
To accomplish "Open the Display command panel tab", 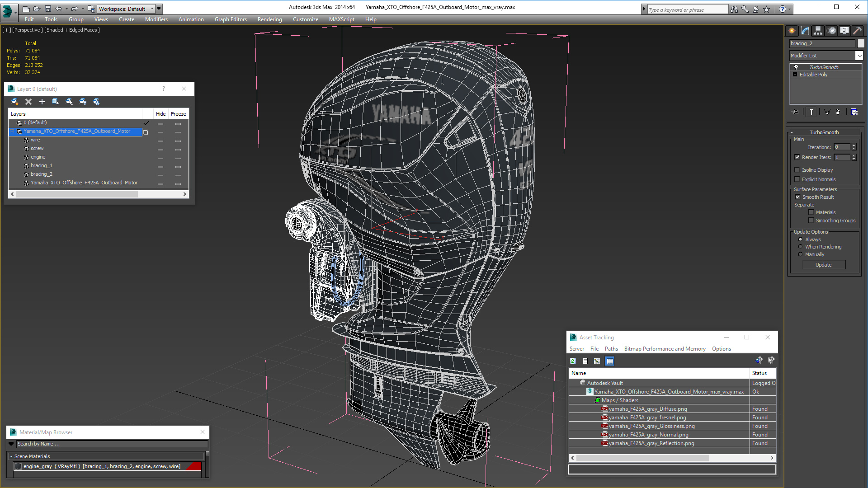I will pos(844,31).
